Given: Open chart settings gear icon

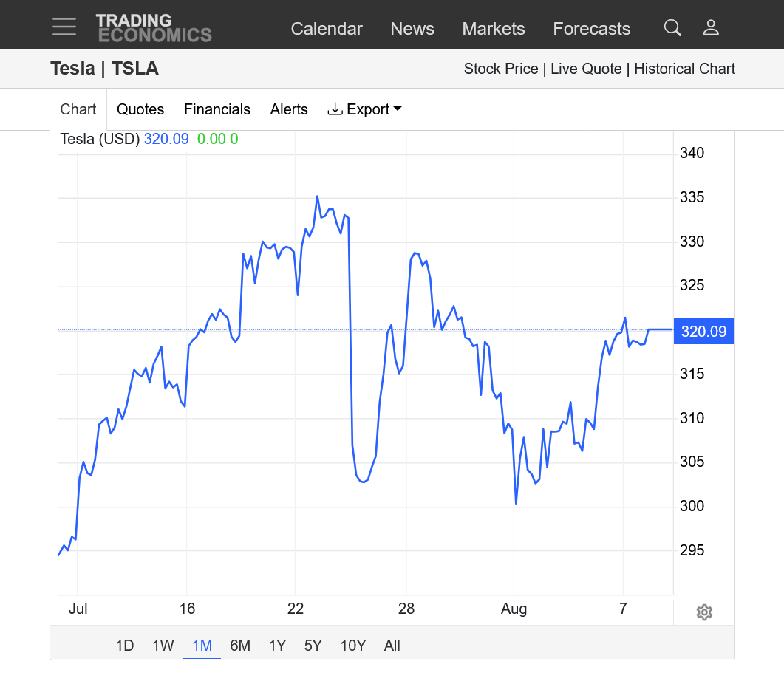Looking at the screenshot, I should (704, 612).
